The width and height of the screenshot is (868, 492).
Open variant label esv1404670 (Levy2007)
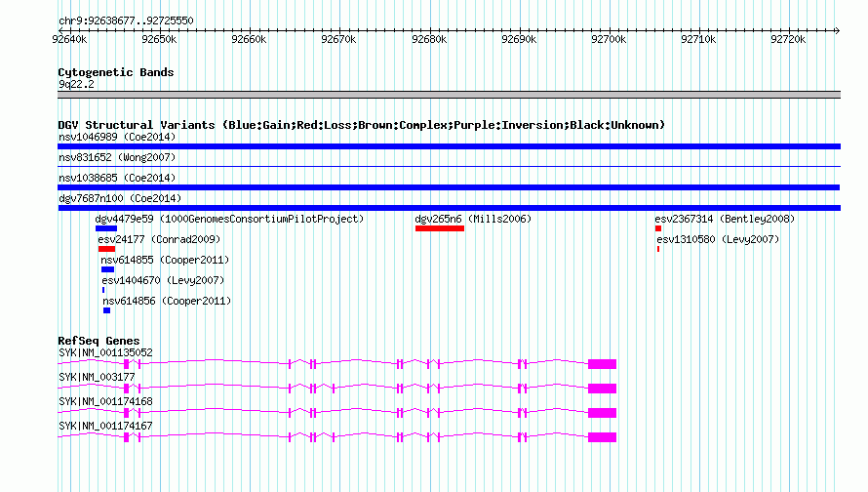pos(163,280)
